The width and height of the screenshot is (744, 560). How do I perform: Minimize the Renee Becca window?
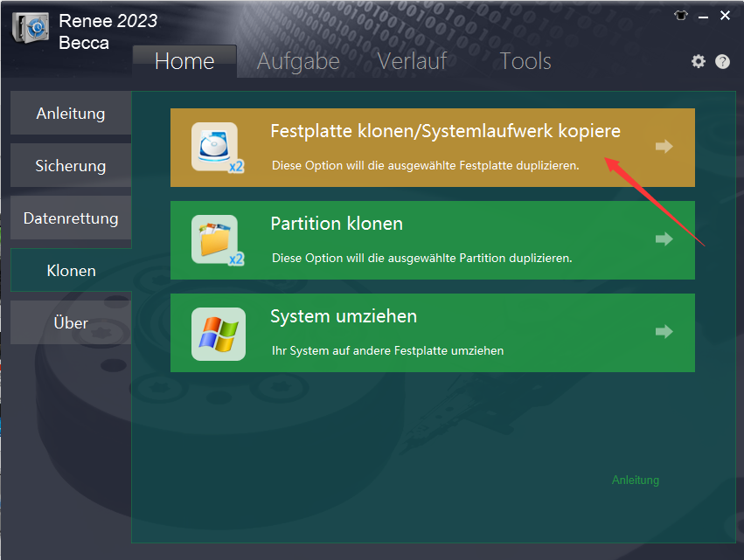click(x=703, y=17)
